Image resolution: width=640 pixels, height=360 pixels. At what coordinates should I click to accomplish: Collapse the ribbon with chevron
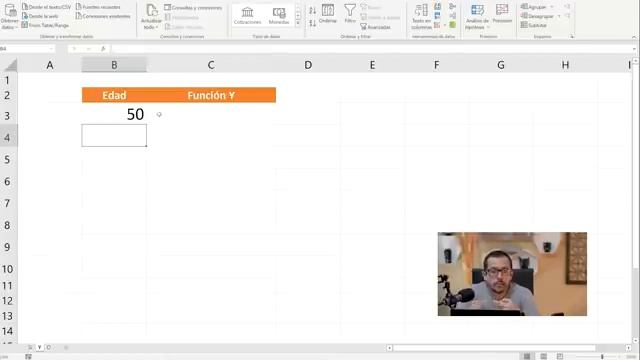coord(634,37)
